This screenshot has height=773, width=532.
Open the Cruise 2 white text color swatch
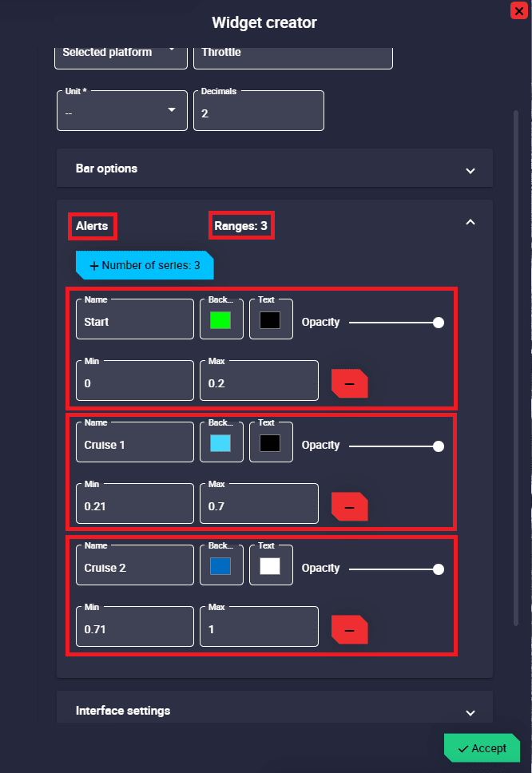(270, 567)
